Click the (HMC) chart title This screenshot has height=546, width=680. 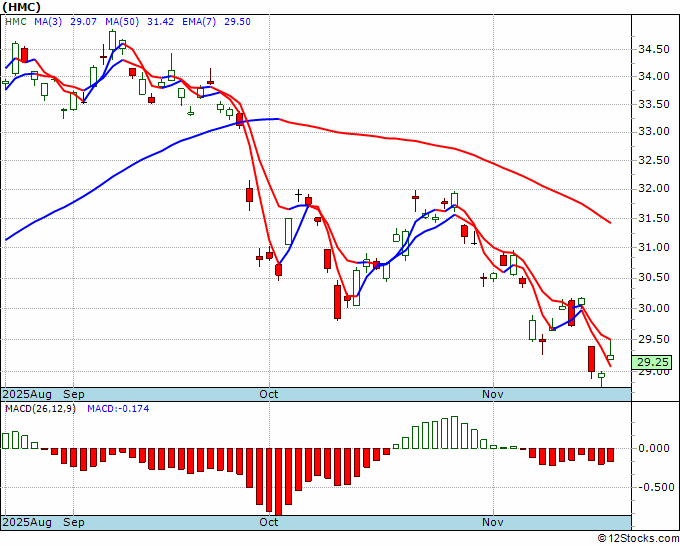coord(22,7)
